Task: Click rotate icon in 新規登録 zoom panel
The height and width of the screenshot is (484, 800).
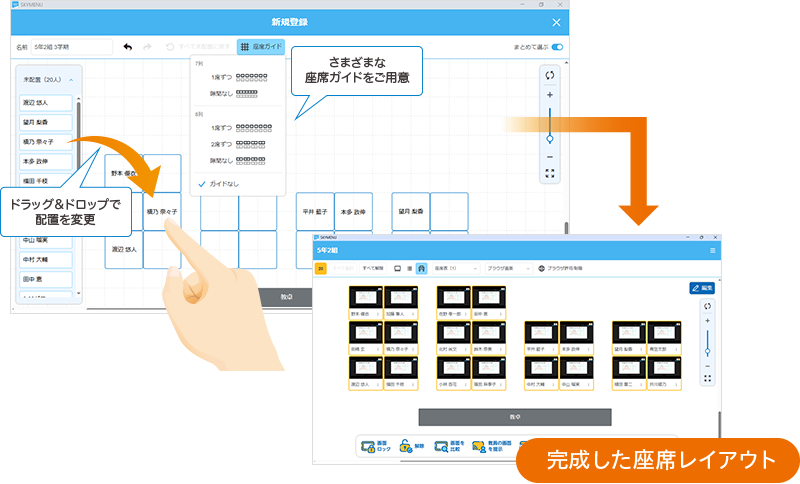Action: 549,75
